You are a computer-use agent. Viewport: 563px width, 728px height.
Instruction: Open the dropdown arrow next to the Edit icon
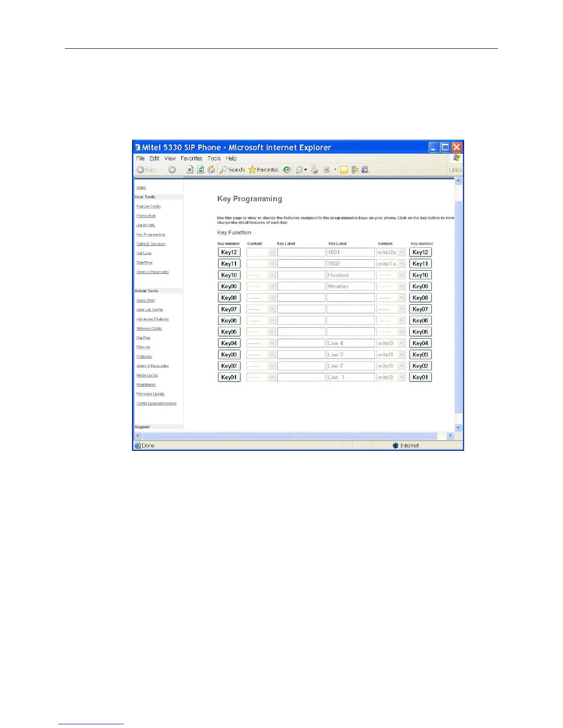[335, 170]
